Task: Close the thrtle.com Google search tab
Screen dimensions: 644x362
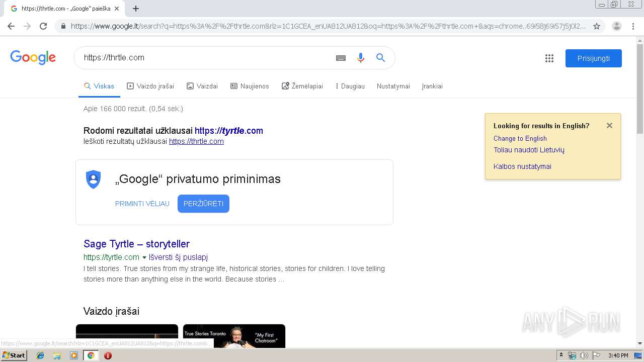Action: click(117, 9)
